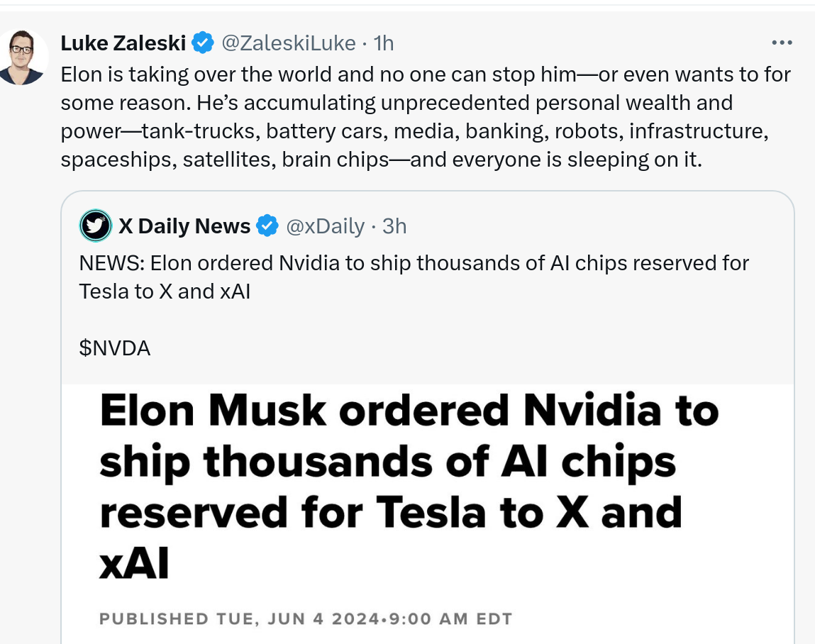Click the word xAI in the article headline
The image size is (815, 644).
pyautogui.click(x=134, y=564)
